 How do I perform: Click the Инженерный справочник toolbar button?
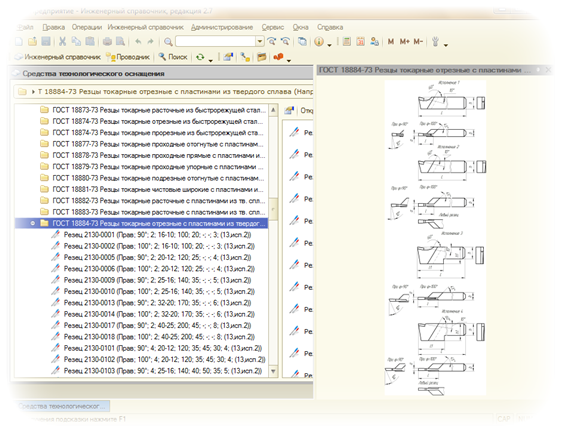[x=58, y=57]
